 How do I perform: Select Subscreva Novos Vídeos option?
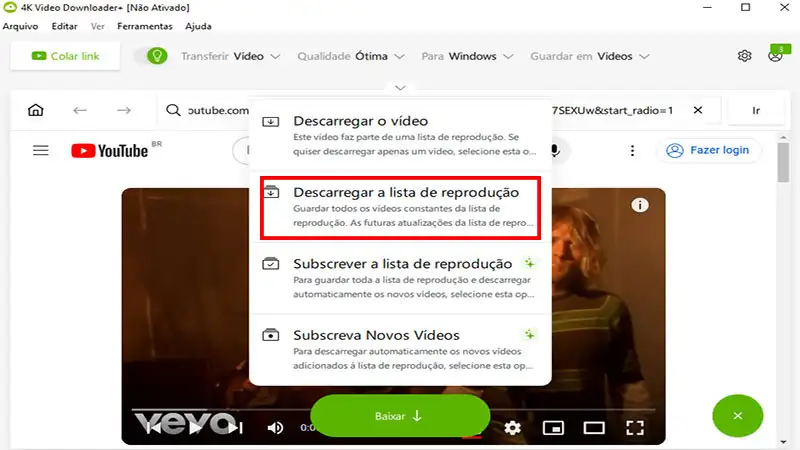[400, 350]
